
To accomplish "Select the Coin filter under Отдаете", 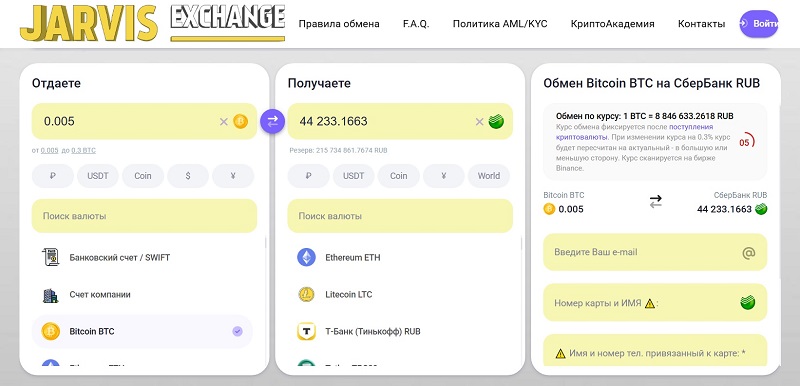I will (x=143, y=176).
